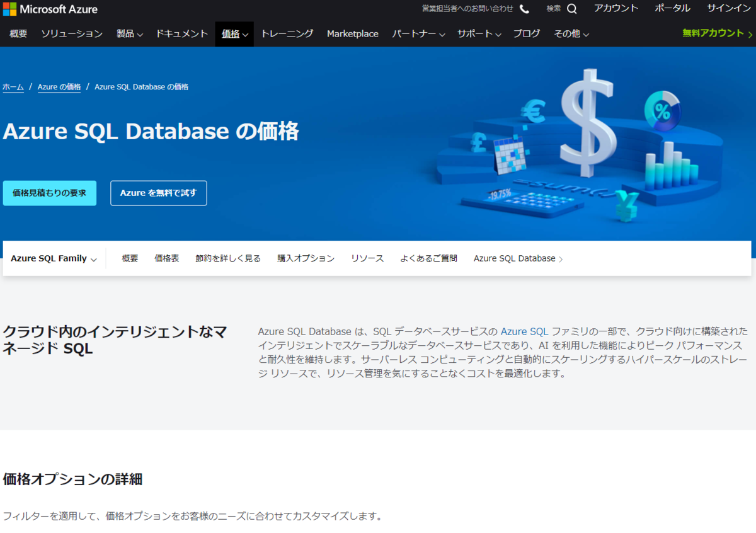
Task: Open the 購入オプション tab
Action: coord(306,258)
